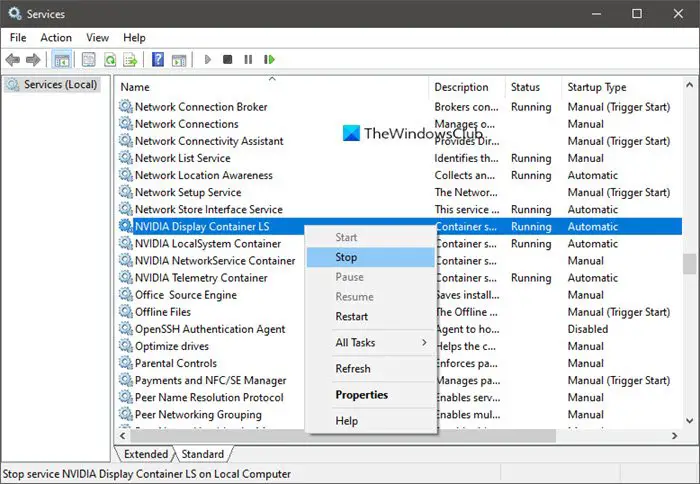Choose Restart in the context menu
The width and height of the screenshot is (700, 484).
coord(371,317)
